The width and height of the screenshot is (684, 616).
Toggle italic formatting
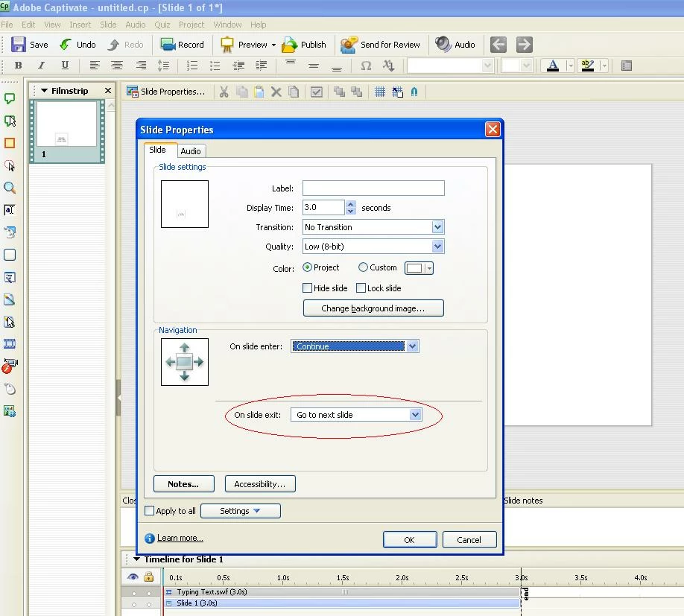click(41, 66)
